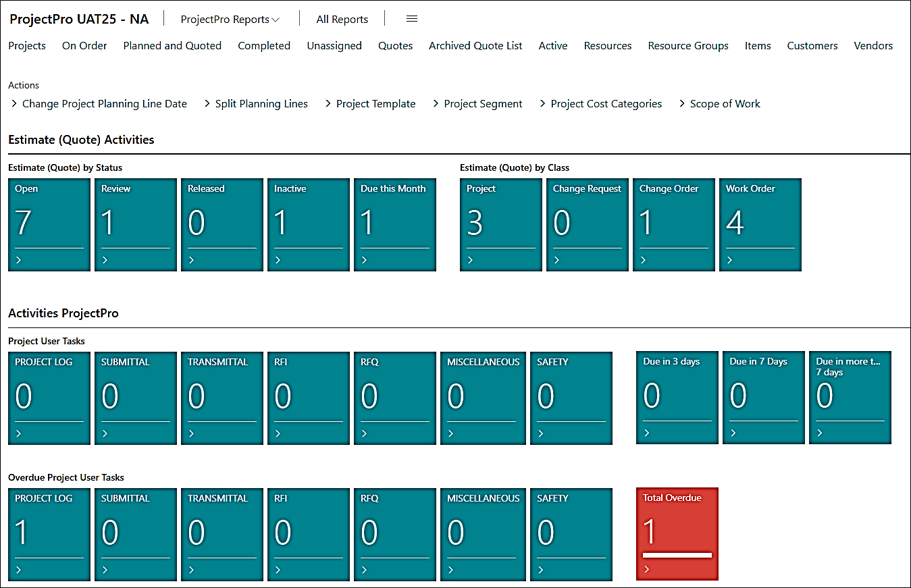Open the Vendors list
Image resolution: width=911 pixels, height=588 pixels.
click(873, 46)
